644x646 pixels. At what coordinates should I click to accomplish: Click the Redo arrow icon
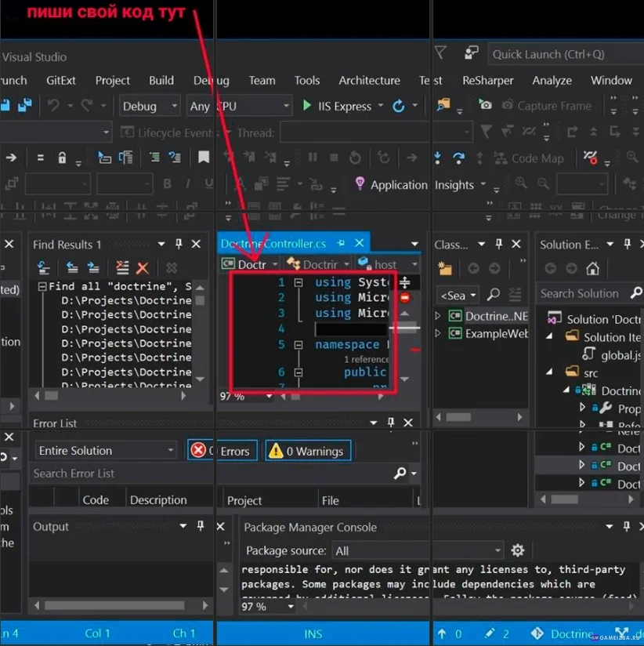[87, 106]
